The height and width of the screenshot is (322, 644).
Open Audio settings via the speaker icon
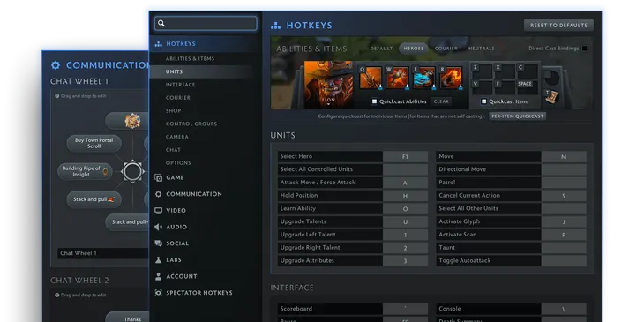[x=159, y=227]
